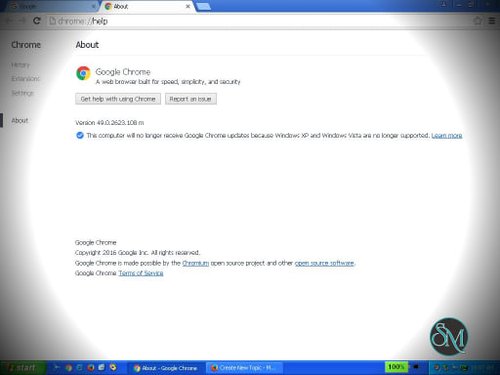Click the 100% battery indicator in taskbar
The width and height of the screenshot is (500, 375).
pyautogui.click(x=396, y=367)
